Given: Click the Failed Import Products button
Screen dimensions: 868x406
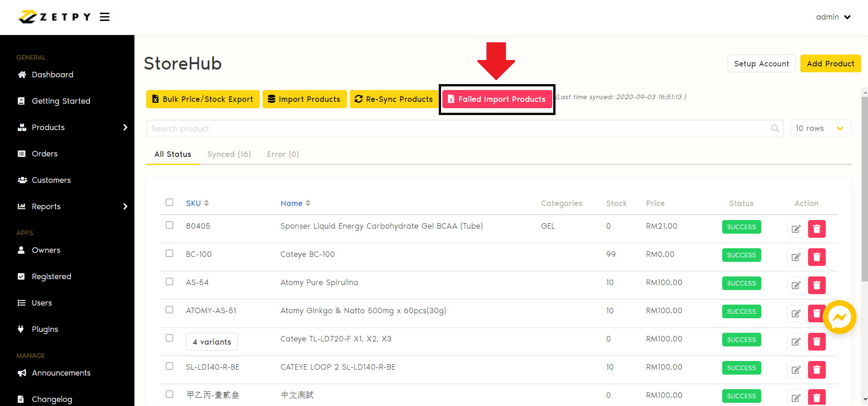Looking at the screenshot, I should click(497, 99).
